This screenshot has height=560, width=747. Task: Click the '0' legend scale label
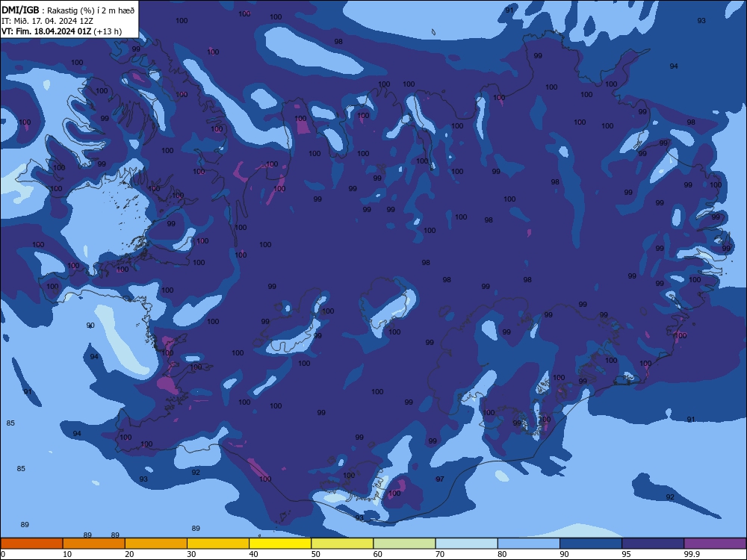tap(3, 554)
